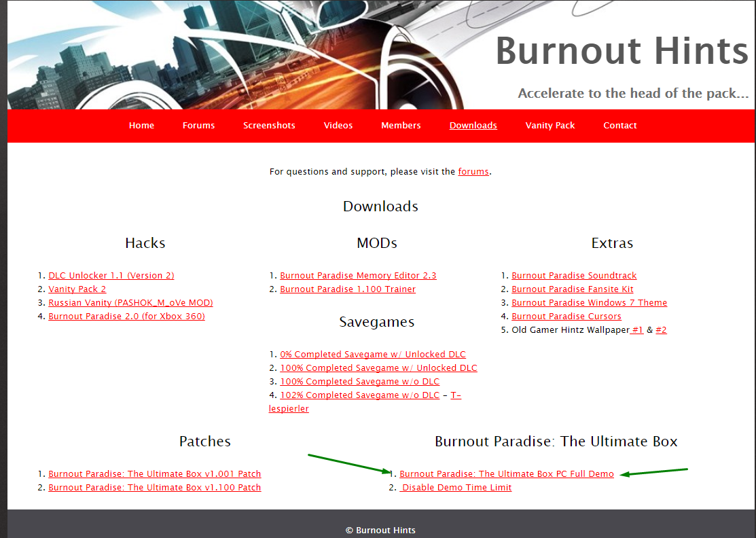Open Old Gamer Hintz Wallpaper #2
Viewport: 756px width, 538px height.
click(661, 329)
